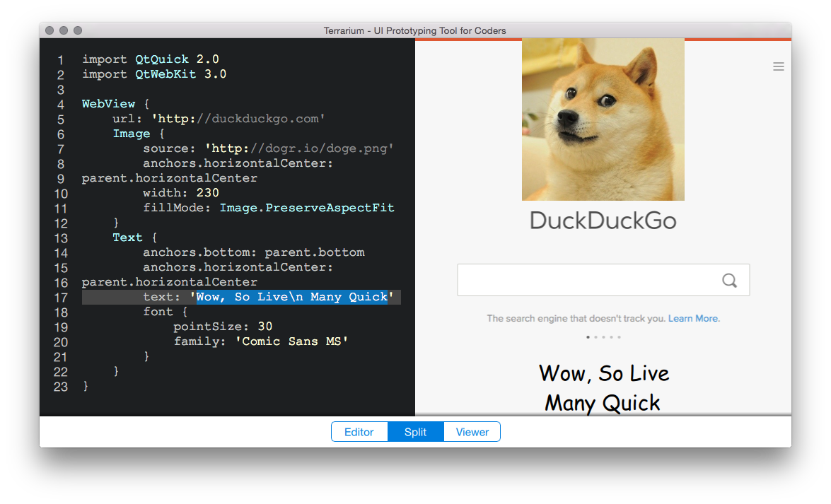Click 'import QtWebKit 3.0' on line 2

pyautogui.click(x=154, y=74)
